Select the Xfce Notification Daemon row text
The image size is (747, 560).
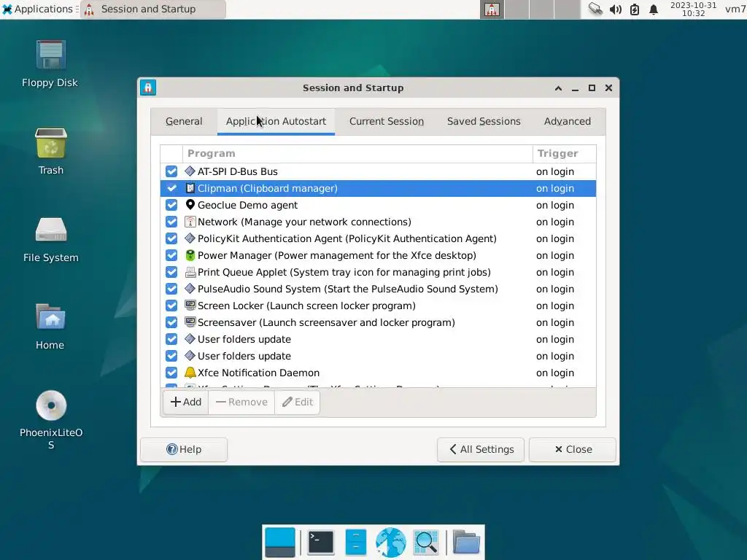259,373
